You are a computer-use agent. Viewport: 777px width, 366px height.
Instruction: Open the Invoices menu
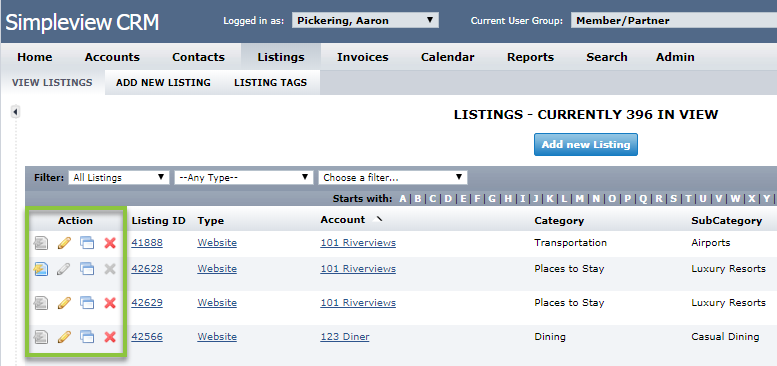click(363, 57)
